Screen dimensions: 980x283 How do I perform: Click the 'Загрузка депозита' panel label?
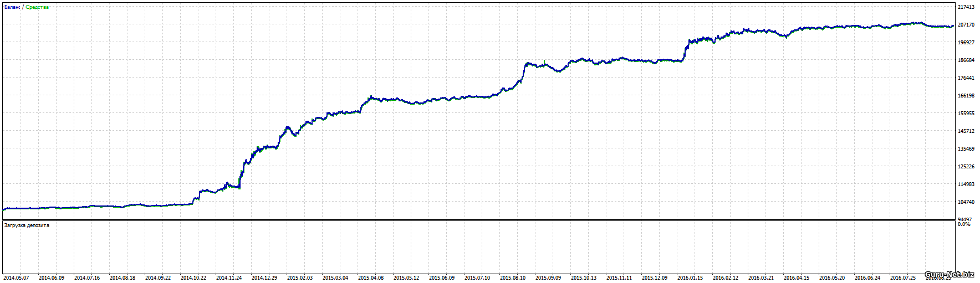pos(27,225)
